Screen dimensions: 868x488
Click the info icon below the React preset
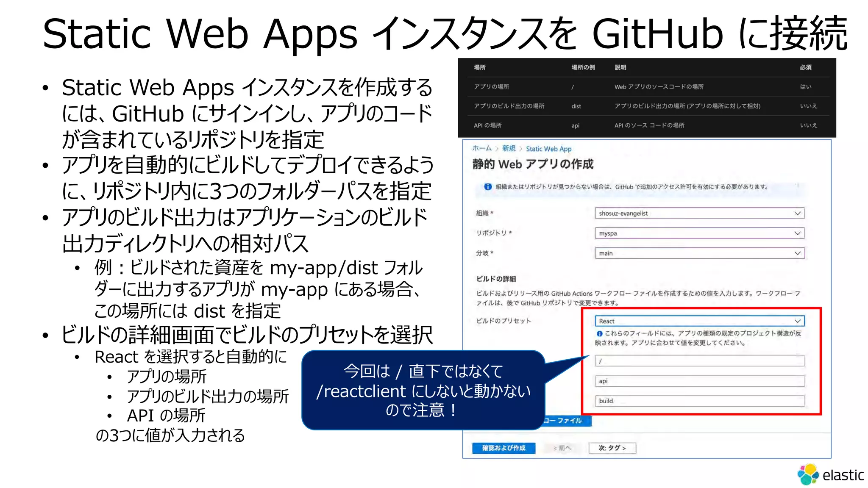coord(599,334)
